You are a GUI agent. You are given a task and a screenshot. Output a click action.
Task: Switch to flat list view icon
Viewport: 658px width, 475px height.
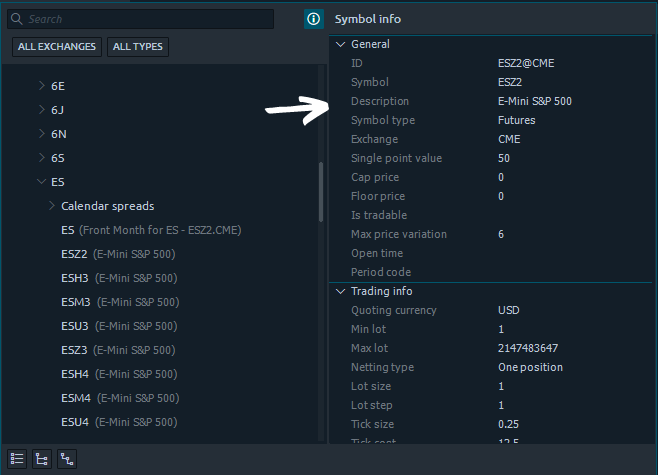pos(17,459)
